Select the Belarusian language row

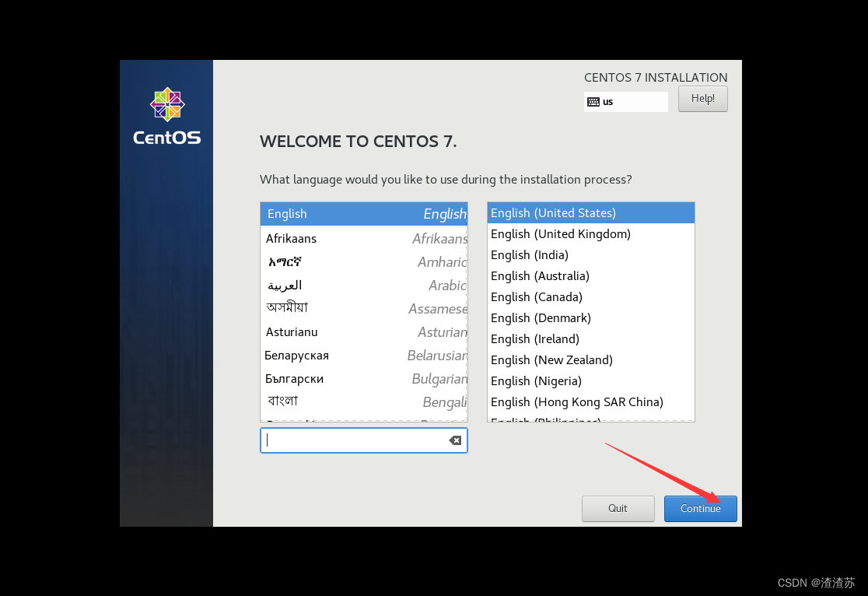[x=364, y=355]
